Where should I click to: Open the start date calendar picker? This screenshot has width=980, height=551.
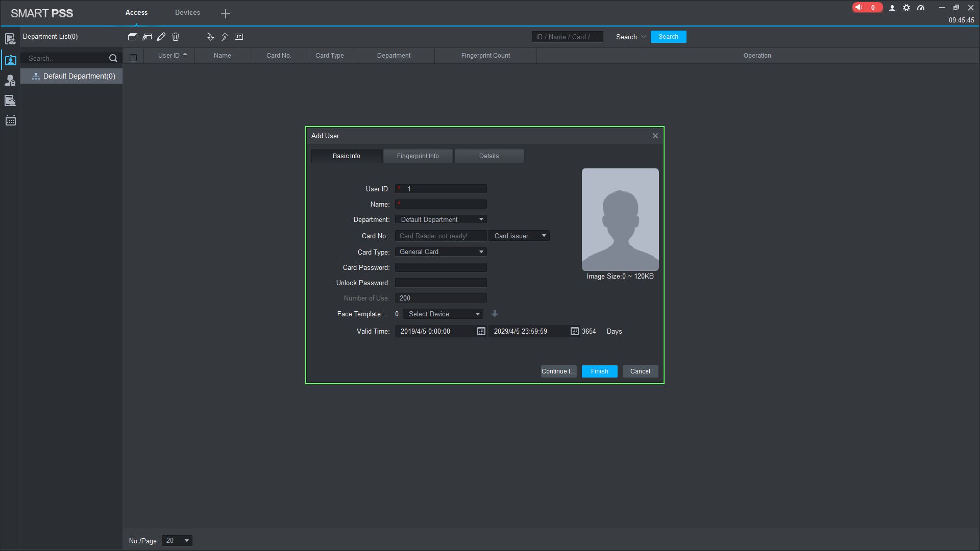481,332
